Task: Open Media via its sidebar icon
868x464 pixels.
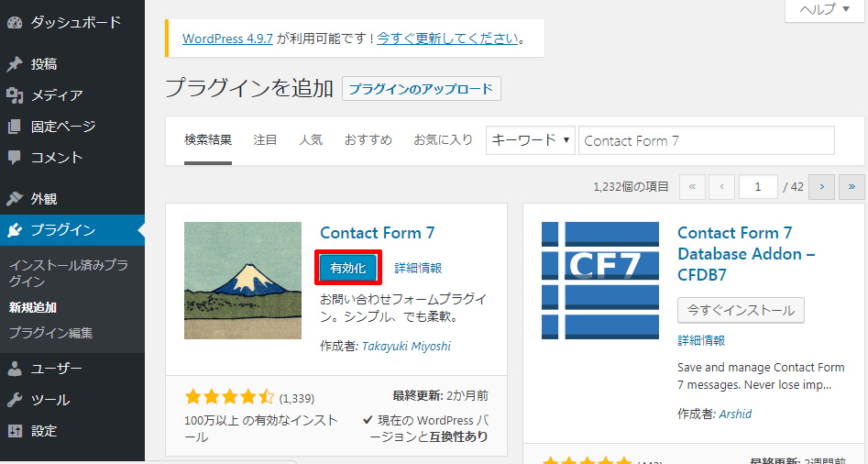Action: click(x=15, y=95)
